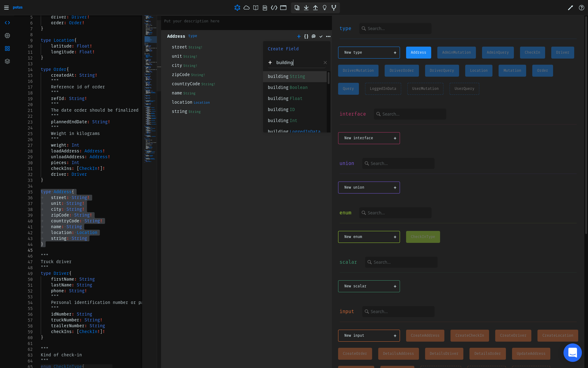
Task: Click the checkmark icon on Address node
Action: coord(321,36)
